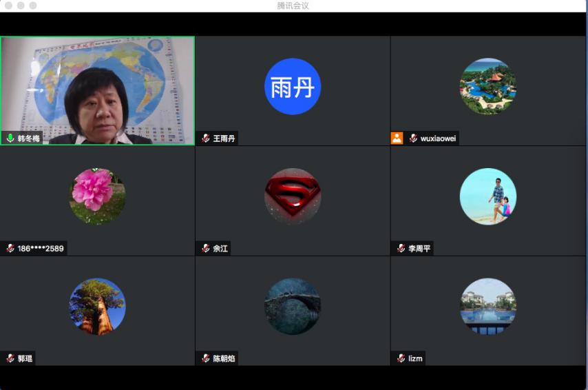Click muted mic icon for 186****2589

pyautogui.click(x=10, y=249)
